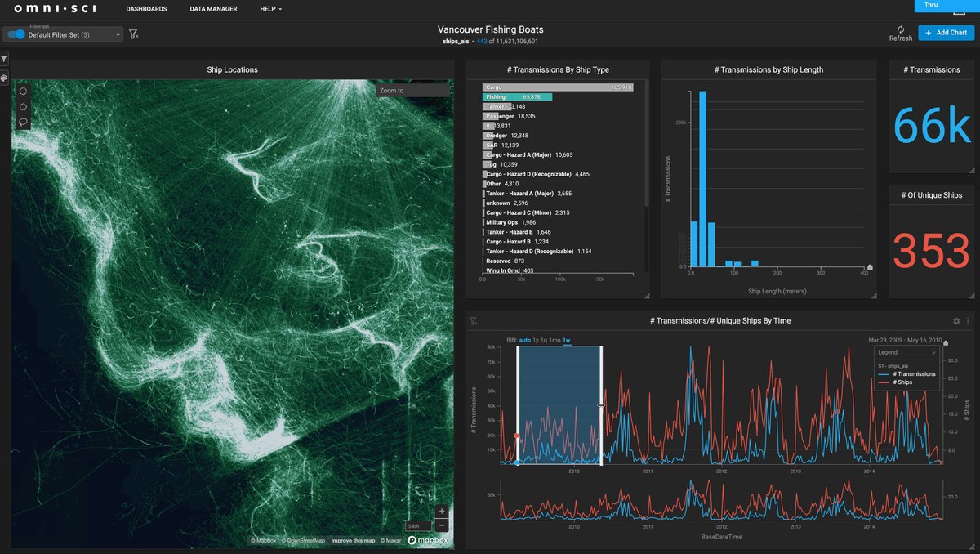980x554 pixels.
Task: Open the color palette sidebar icon
Action: (4, 78)
